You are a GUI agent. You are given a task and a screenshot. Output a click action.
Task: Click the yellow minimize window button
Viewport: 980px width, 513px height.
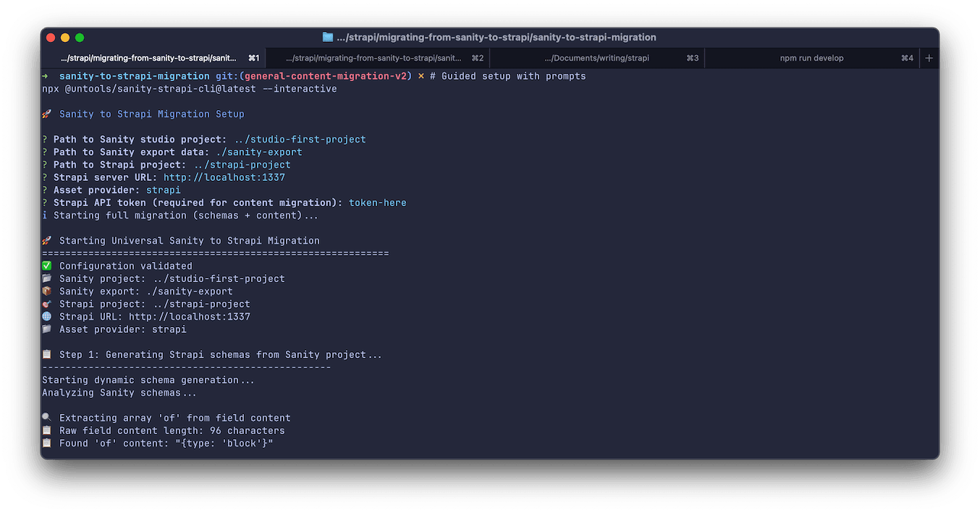pos(65,38)
